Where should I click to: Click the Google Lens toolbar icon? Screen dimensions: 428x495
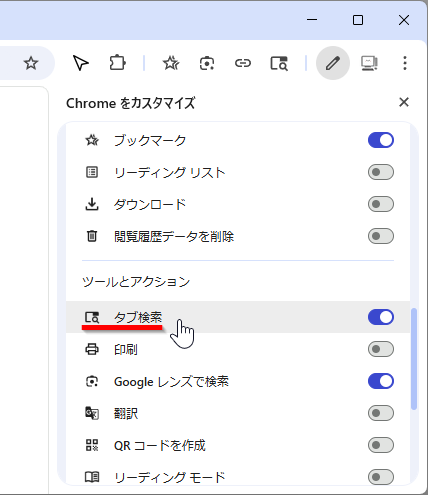[x=207, y=63]
